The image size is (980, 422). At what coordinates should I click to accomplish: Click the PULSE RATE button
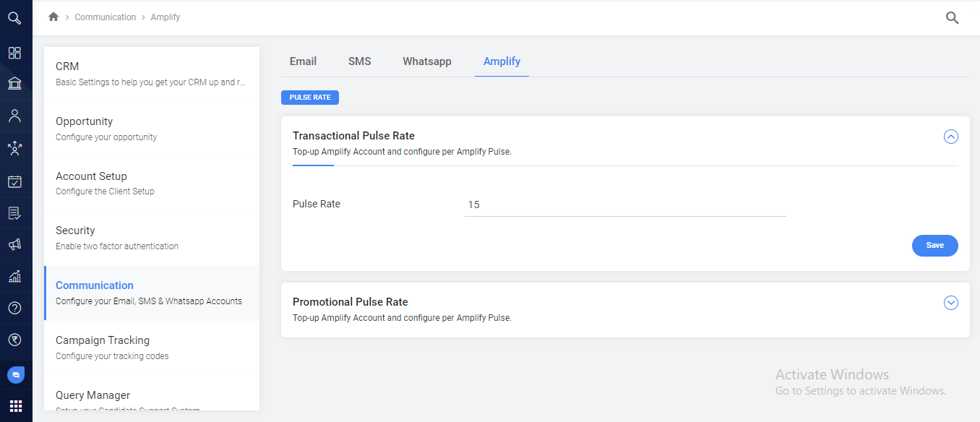click(x=310, y=98)
